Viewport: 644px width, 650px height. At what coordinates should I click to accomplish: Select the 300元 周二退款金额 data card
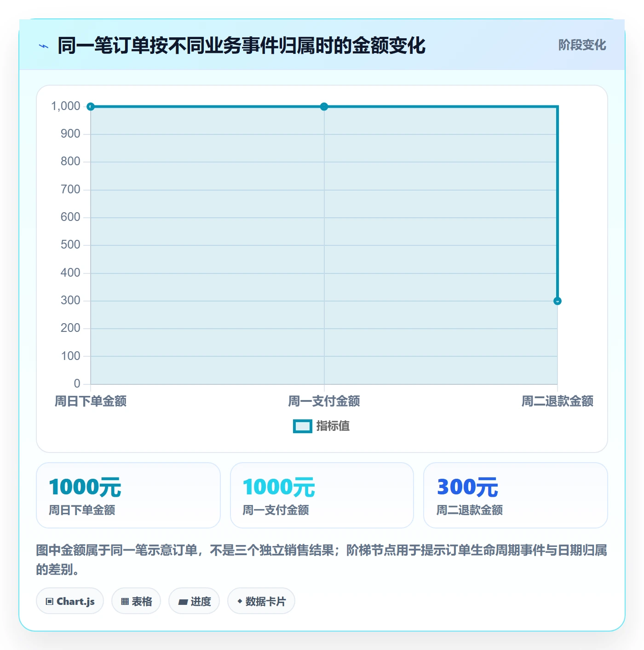(516, 495)
